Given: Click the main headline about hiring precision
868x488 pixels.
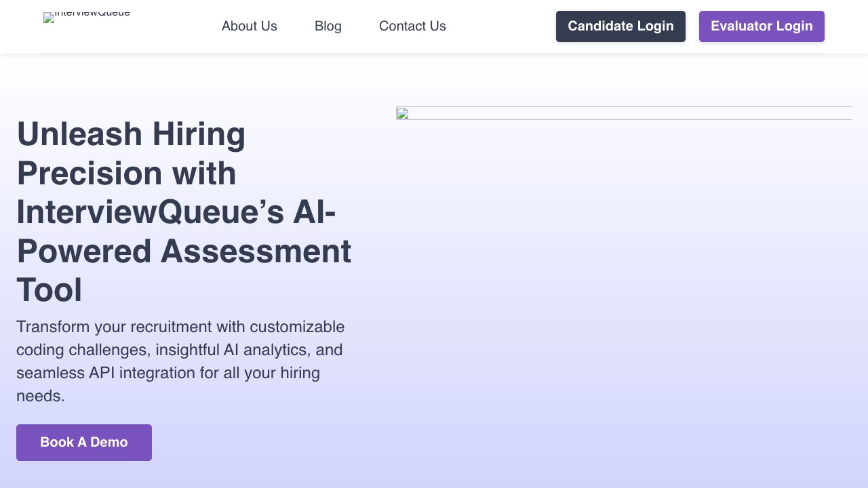Looking at the screenshot, I should (x=184, y=211).
